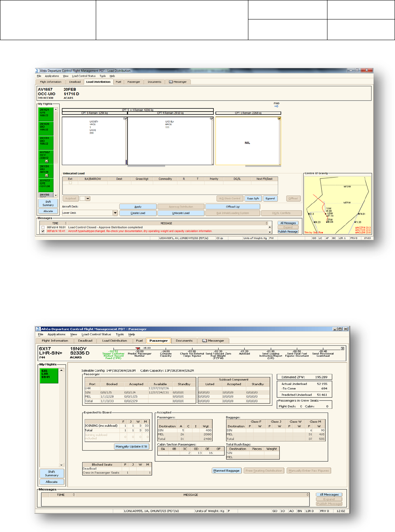The height and width of the screenshot is (532, 395).
Task: Sort MESSAGE column in Passenger window messages
Action: 307,495
